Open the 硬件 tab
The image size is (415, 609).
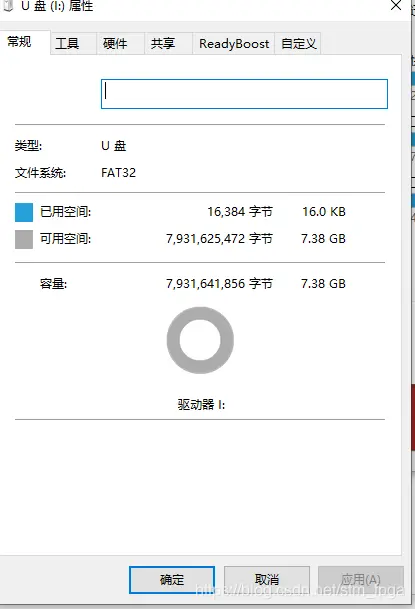coord(120,44)
